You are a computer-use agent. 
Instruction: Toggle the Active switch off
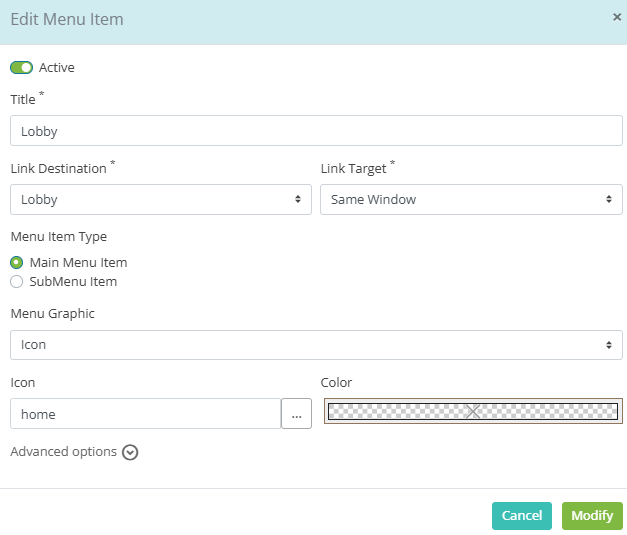click(22, 68)
